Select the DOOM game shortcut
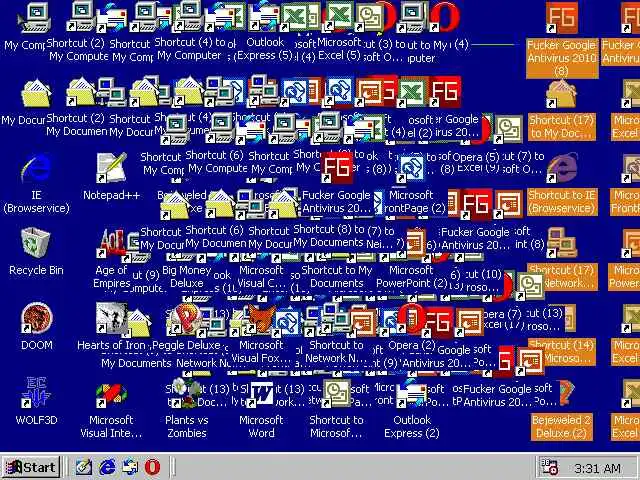This screenshot has width=640, height=480. [x=36, y=318]
